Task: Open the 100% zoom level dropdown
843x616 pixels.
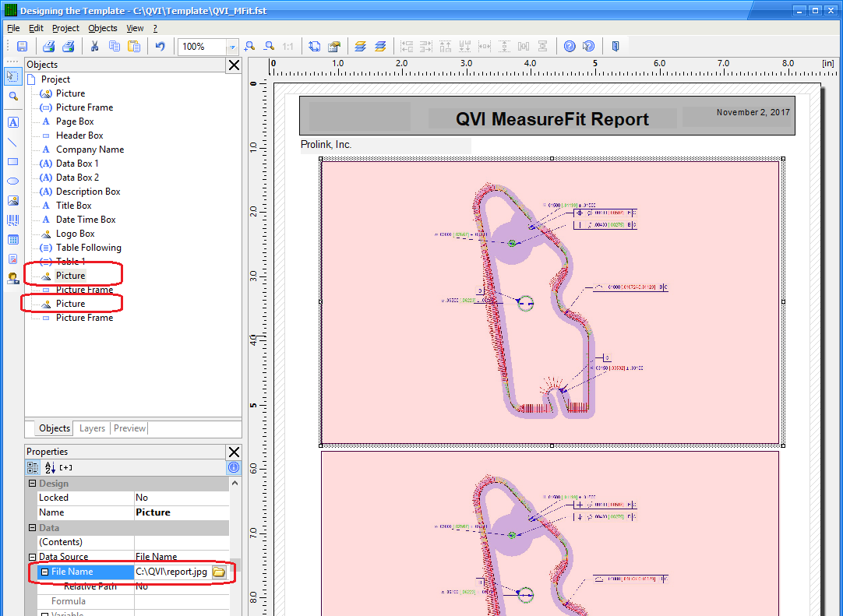Action: coord(232,48)
